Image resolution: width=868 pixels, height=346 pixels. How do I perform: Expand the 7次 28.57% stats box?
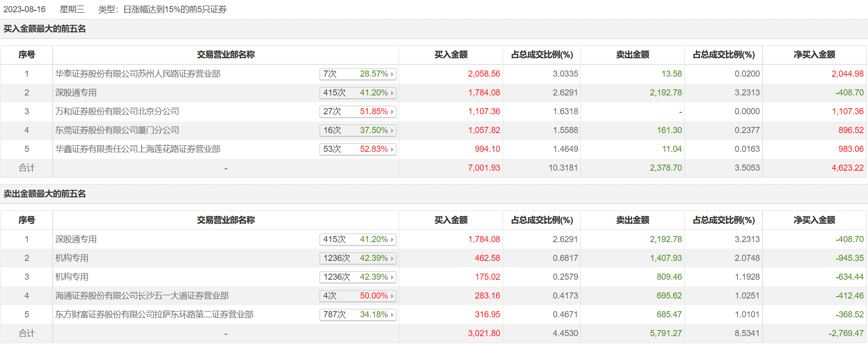(x=358, y=74)
